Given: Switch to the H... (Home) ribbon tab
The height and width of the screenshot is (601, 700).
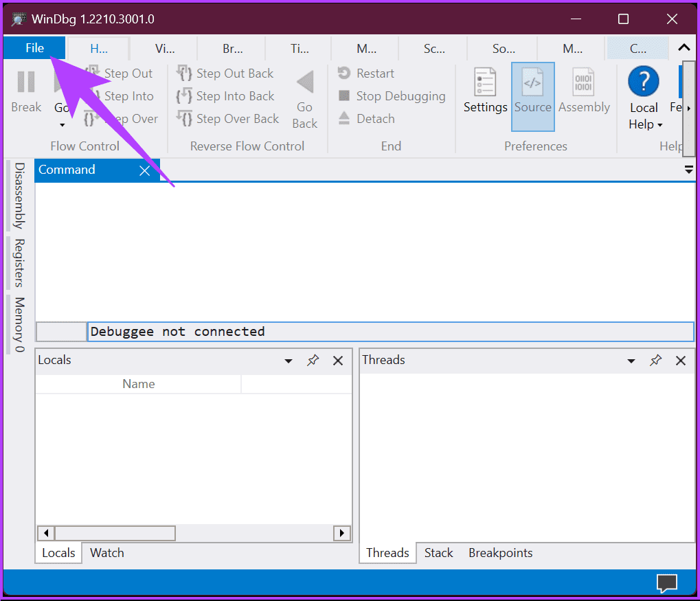Looking at the screenshot, I should [99, 48].
